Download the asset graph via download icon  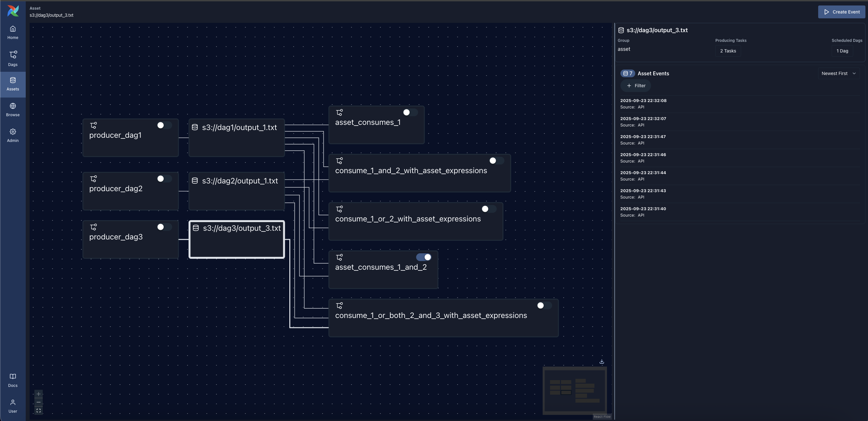click(x=602, y=361)
